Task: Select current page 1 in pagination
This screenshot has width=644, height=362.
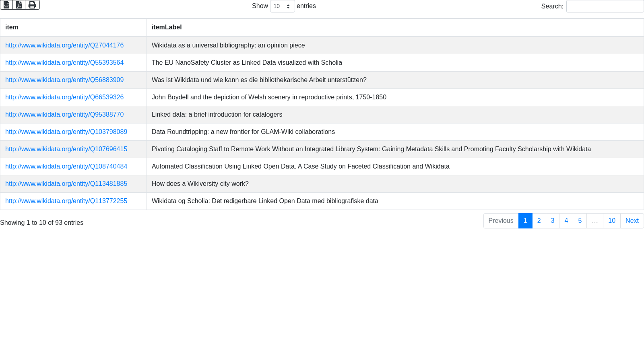Action: [x=525, y=221]
